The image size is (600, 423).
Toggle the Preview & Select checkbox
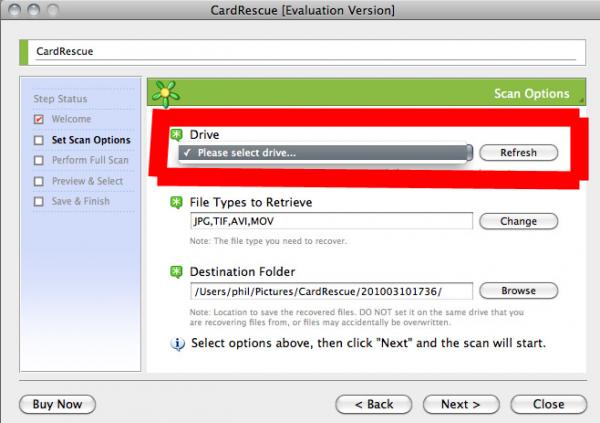(x=39, y=181)
